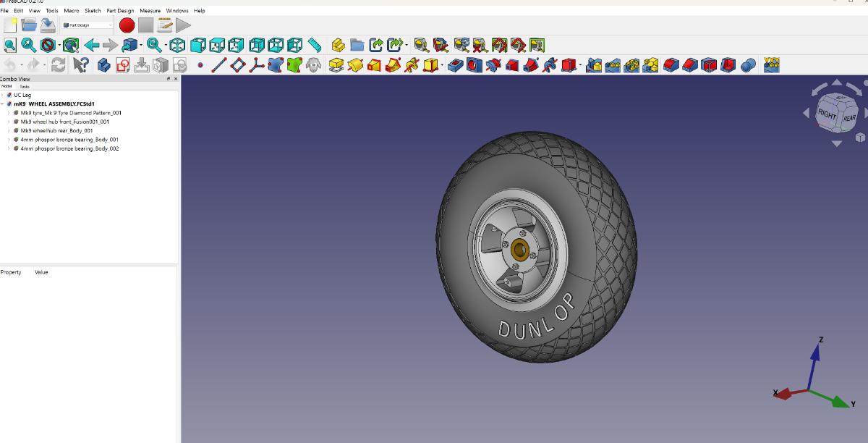868x443 pixels.
Task: Click RIGHT face of navigation cube
Action: tap(827, 115)
